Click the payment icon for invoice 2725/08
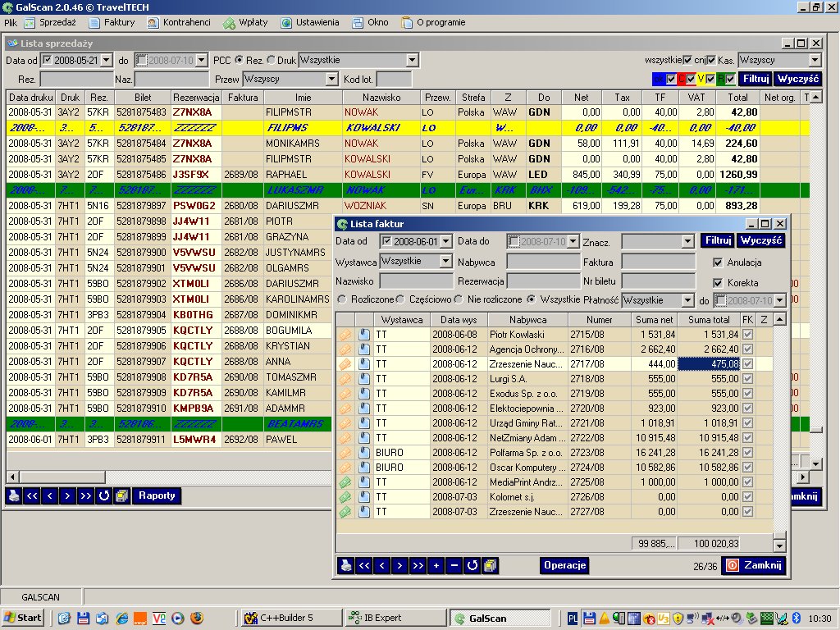 [345, 482]
